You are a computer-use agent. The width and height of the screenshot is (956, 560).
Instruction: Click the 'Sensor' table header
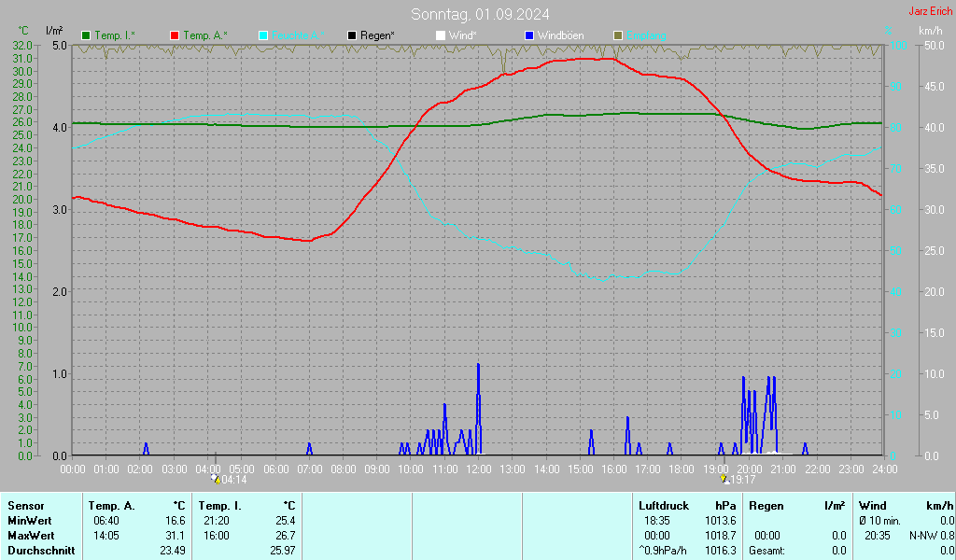[25, 506]
